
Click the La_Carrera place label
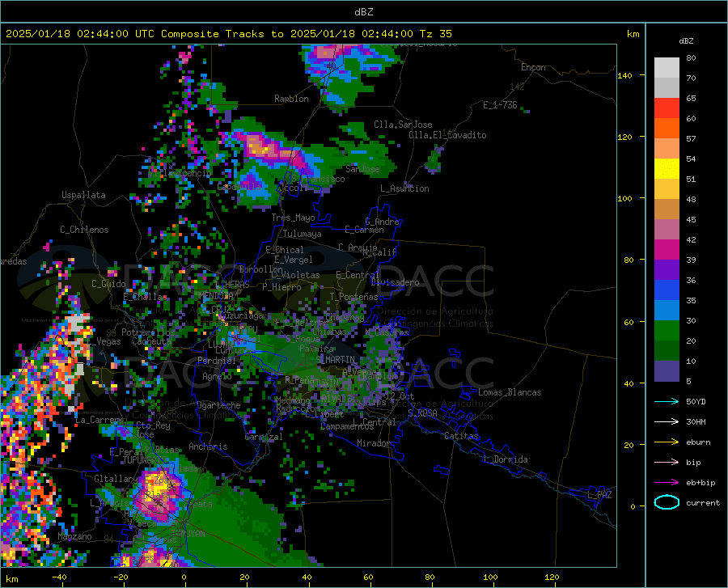[x=99, y=420]
